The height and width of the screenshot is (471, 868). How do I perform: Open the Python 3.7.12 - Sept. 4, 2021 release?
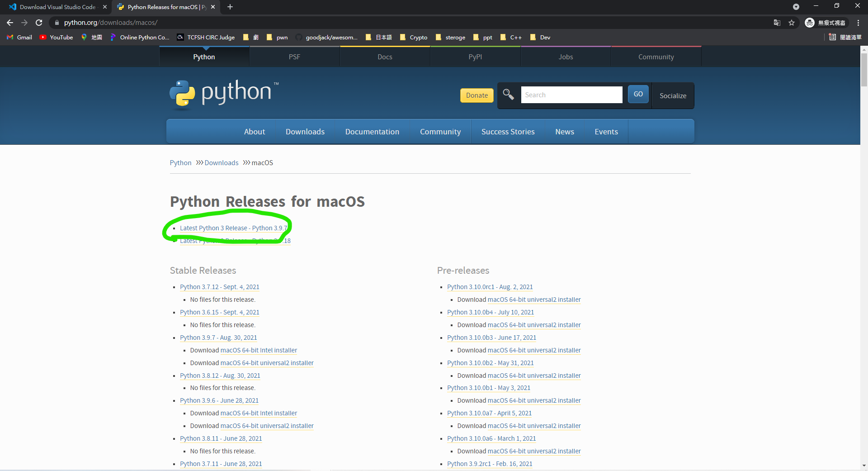click(220, 287)
